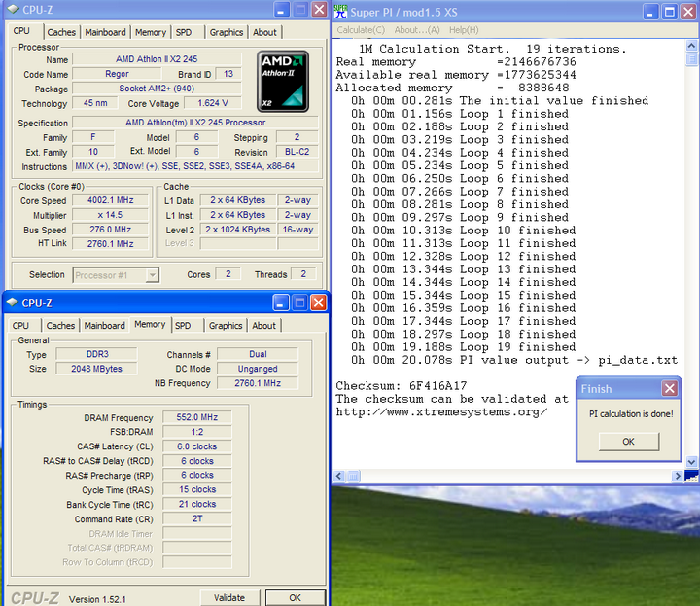
Task: Click Super PI vertical scrollbar down arrow
Action: click(691, 462)
